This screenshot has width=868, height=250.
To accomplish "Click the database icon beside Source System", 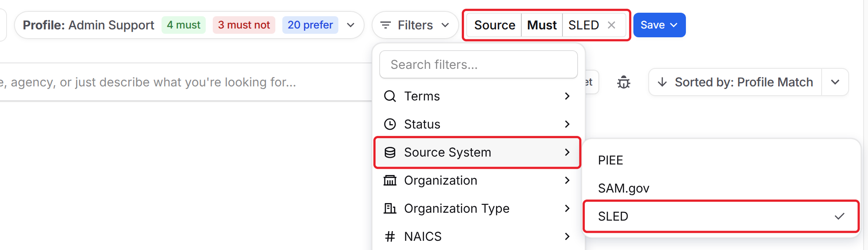I will [x=390, y=152].
